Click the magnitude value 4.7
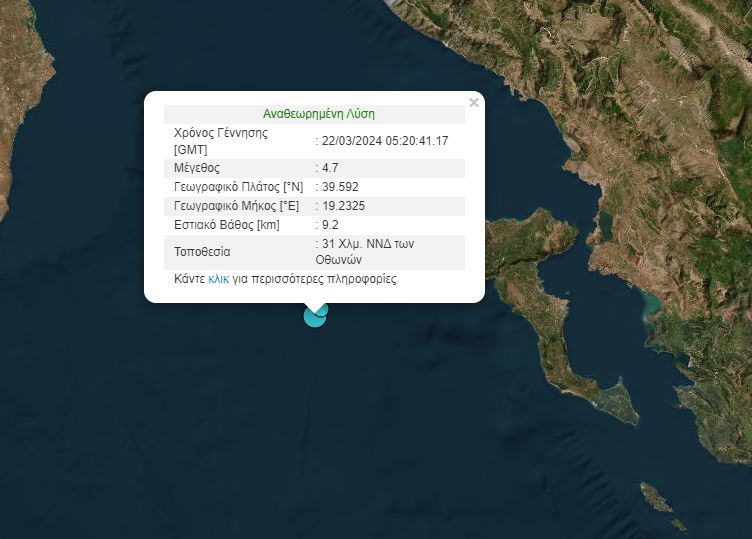This screenshot has height=539, width=752. point(329,168)
